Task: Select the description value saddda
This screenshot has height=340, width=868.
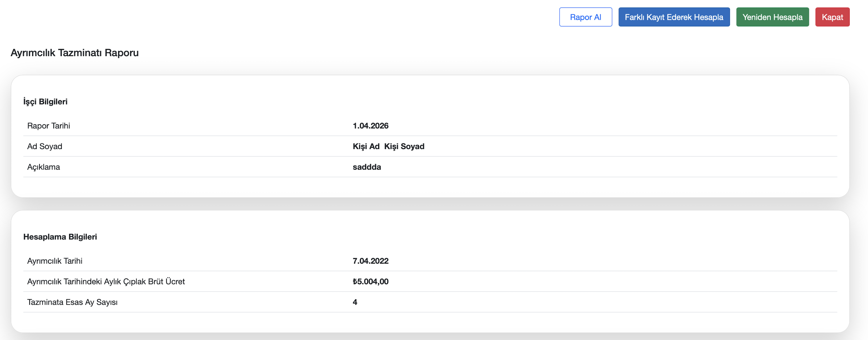Action: [x=367, y=167]
